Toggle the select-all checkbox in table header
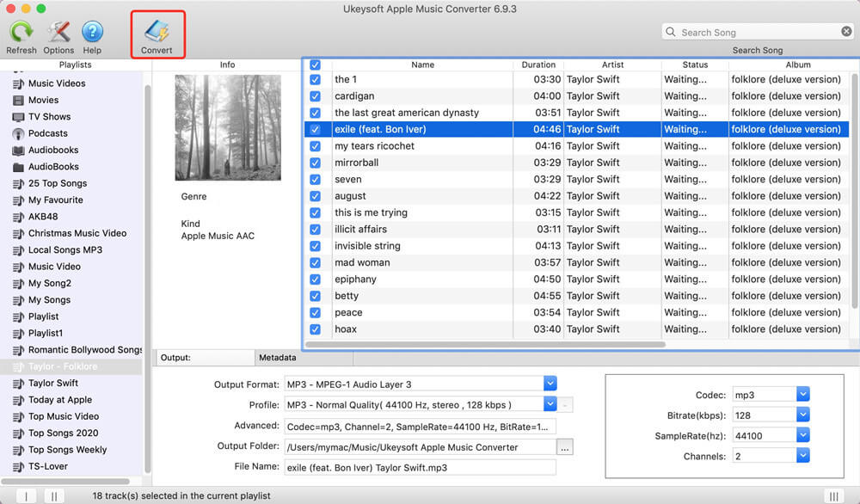 (x=315, y=65)
